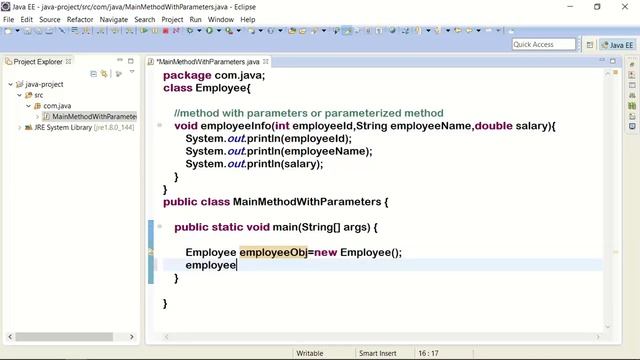The height and width of the screenshot is (360, 640).
Task: Select the JRE System Library item
Action: click(x=79, y=127)
